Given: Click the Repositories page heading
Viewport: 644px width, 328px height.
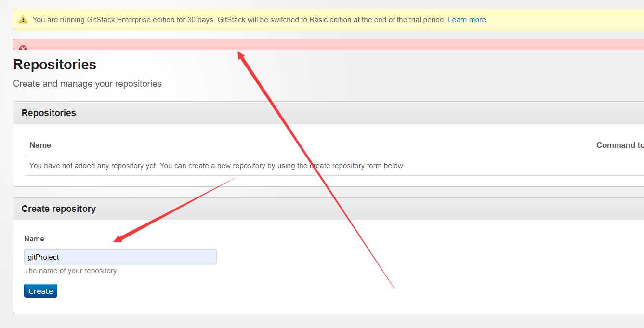Looking at the screenshot, I should click(x=55, y=65).
